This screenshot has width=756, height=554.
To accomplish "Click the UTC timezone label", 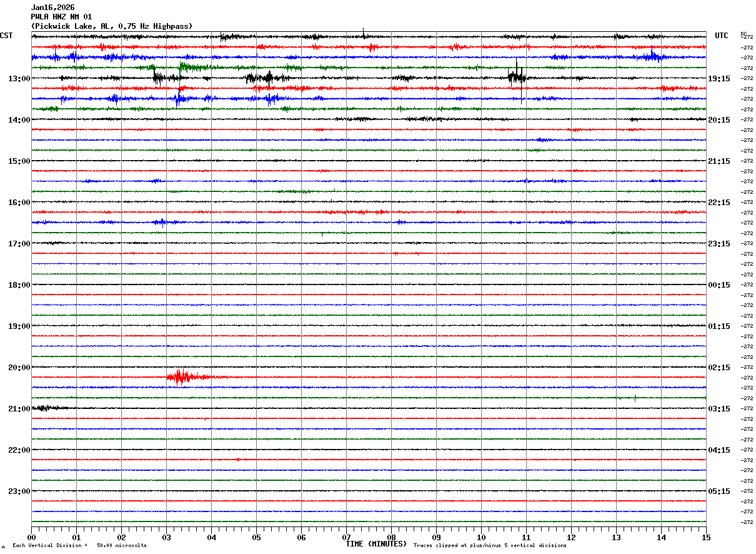I will 722,36.
